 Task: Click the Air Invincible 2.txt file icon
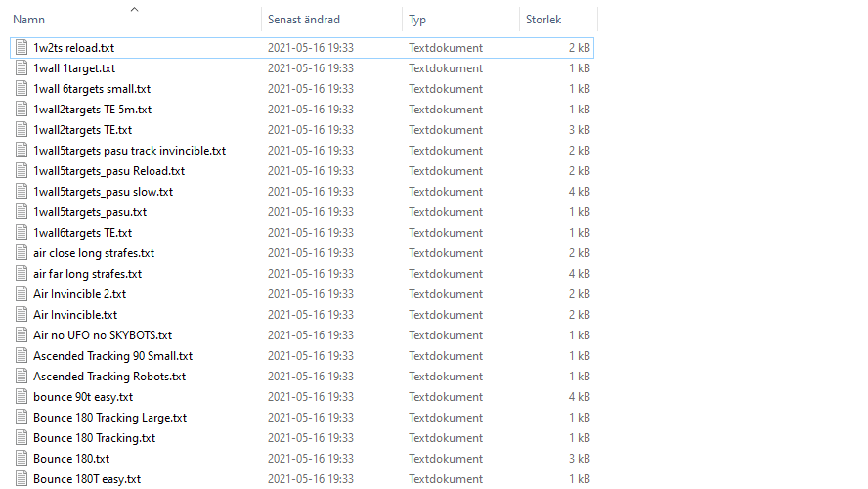pos(22,294)
